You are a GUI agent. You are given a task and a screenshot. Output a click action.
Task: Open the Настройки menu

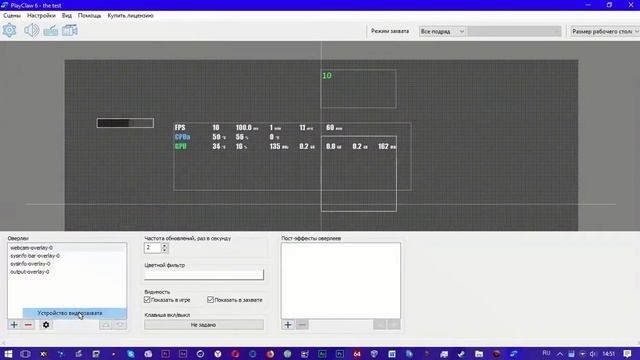(x=41, y=16)
